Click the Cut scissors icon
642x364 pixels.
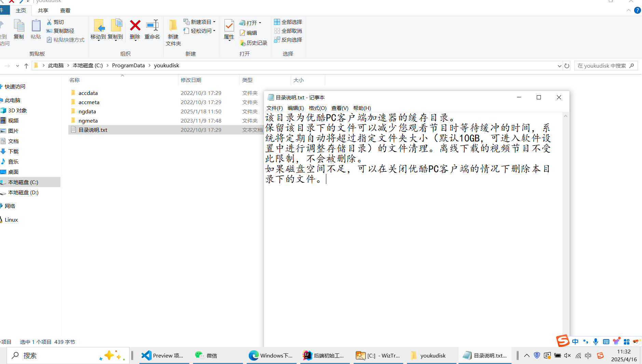[x=49, y=22]
